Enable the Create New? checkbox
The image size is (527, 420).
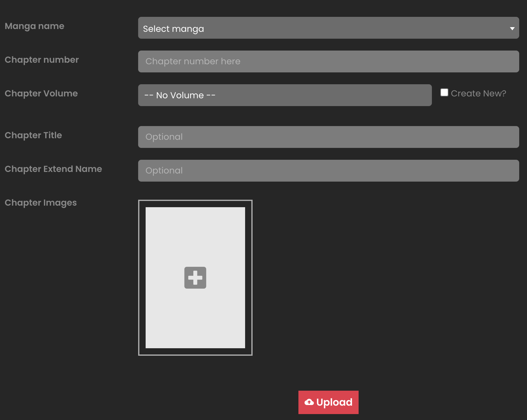444,93
